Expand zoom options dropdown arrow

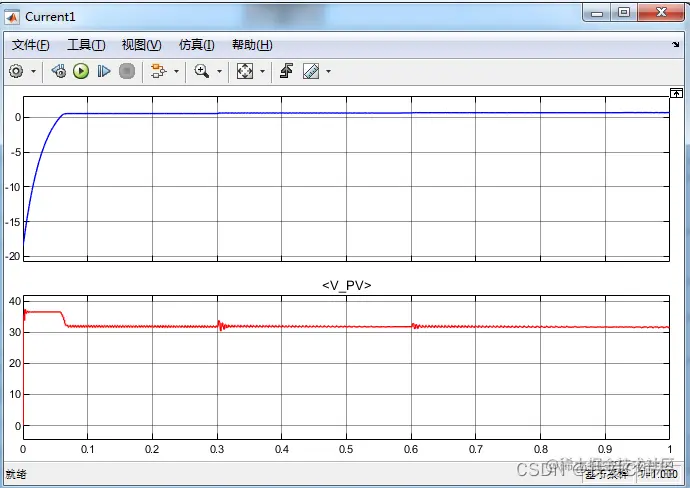click(x=220, y=71)
